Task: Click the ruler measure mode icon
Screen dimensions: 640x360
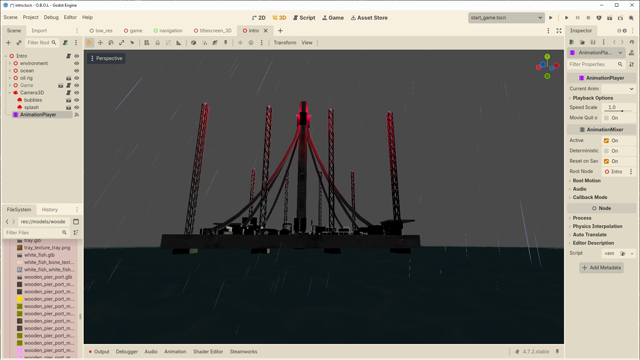Action: tap(179, 42)
